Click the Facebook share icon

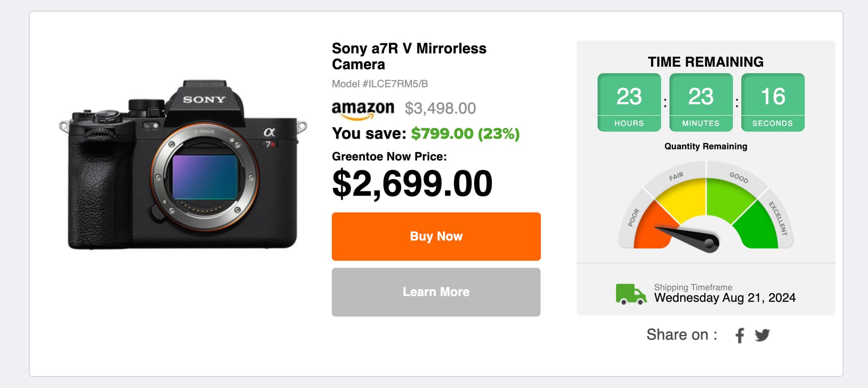(x=740, y=335)
